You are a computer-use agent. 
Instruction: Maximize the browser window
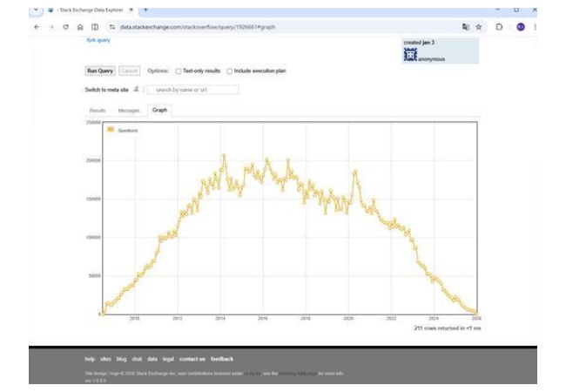[x=516, y=10]
